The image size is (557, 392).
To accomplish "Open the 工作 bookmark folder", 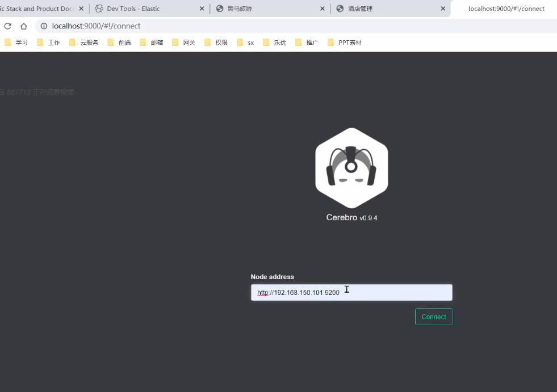I will point(49,43).
